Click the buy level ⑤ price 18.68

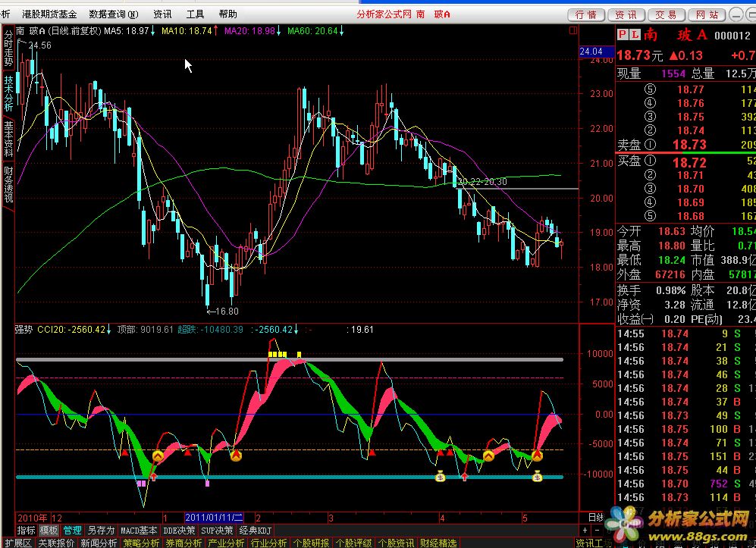[x=691, y=217]
